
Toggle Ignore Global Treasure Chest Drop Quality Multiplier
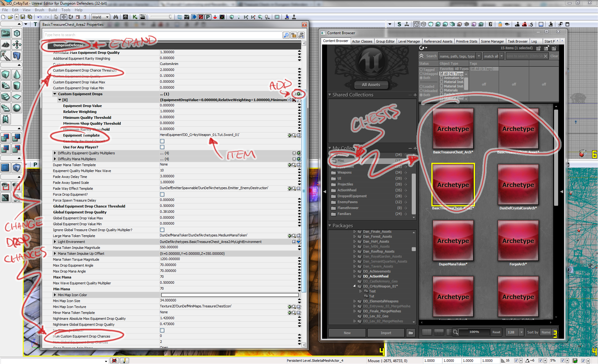pyautogui.click(x=162, y=230)
